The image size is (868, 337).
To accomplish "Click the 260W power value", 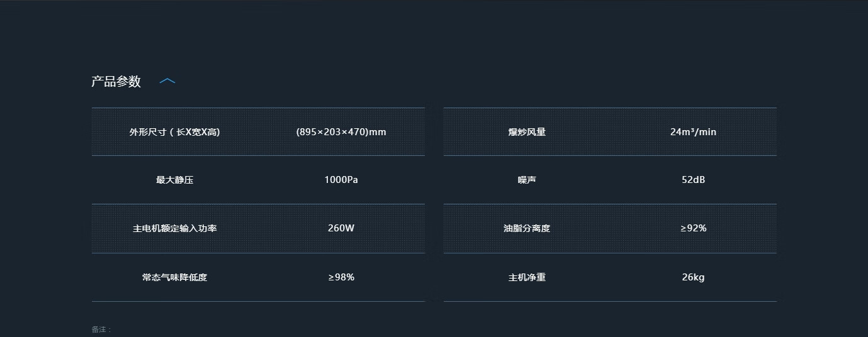I will coord(341,228).
